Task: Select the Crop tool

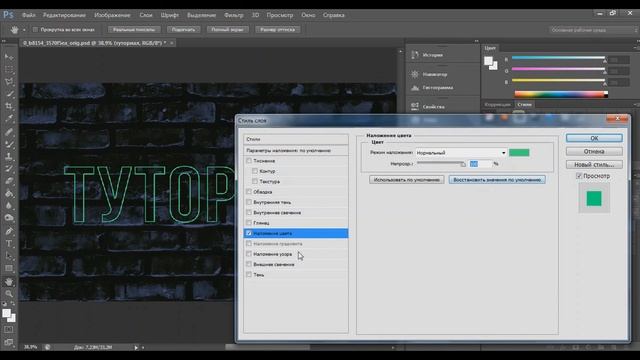Action: click(9, 106)
